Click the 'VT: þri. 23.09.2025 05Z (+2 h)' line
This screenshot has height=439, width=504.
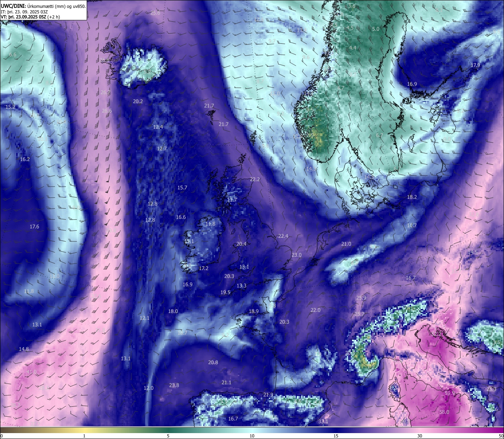point(30,17)
